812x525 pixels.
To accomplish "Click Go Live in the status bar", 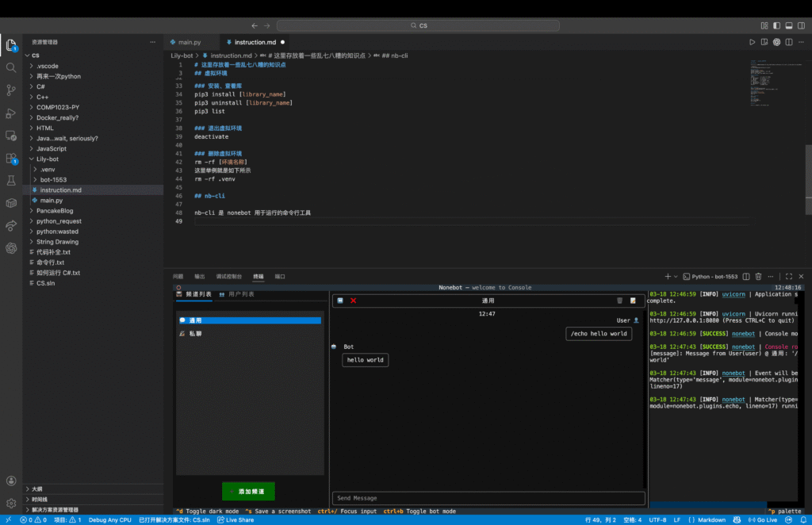I will (762, 520).
